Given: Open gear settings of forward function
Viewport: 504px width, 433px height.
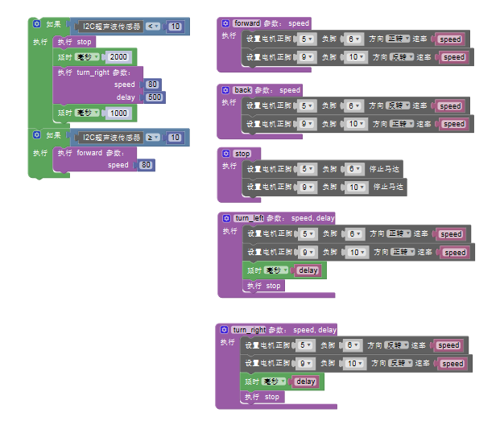Looking at the screenshot, I should (225, 23).
